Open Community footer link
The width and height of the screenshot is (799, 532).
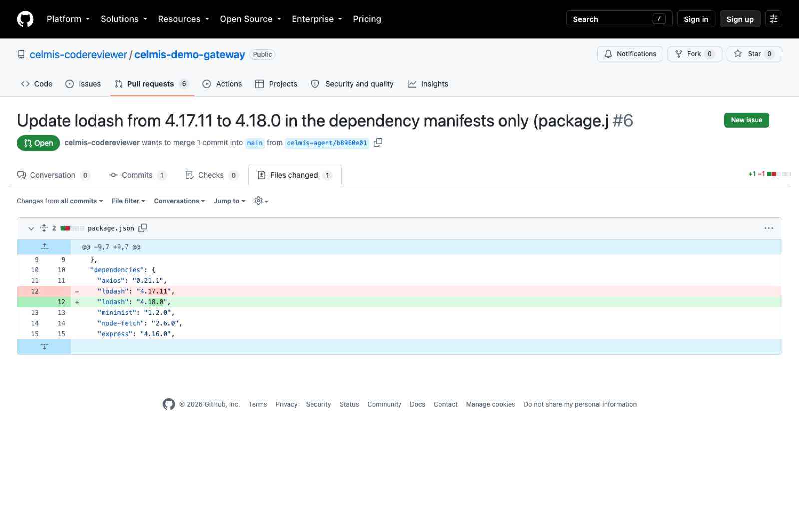click(384, 404)
